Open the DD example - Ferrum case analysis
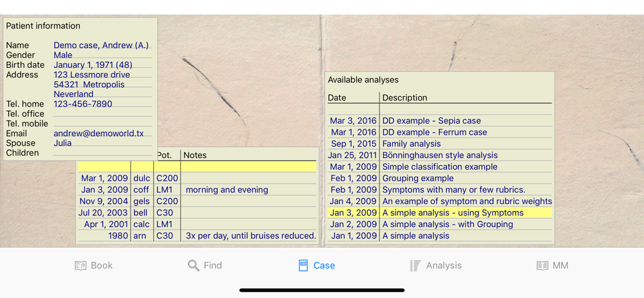This screenshot has height=298, width=644. (440, 132)
